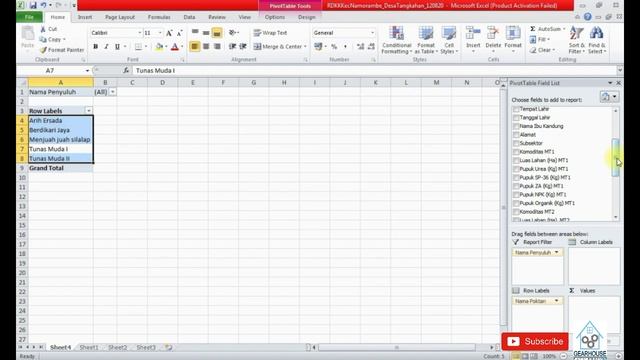Check the Komoditas MT1 field

click(516, 152)
